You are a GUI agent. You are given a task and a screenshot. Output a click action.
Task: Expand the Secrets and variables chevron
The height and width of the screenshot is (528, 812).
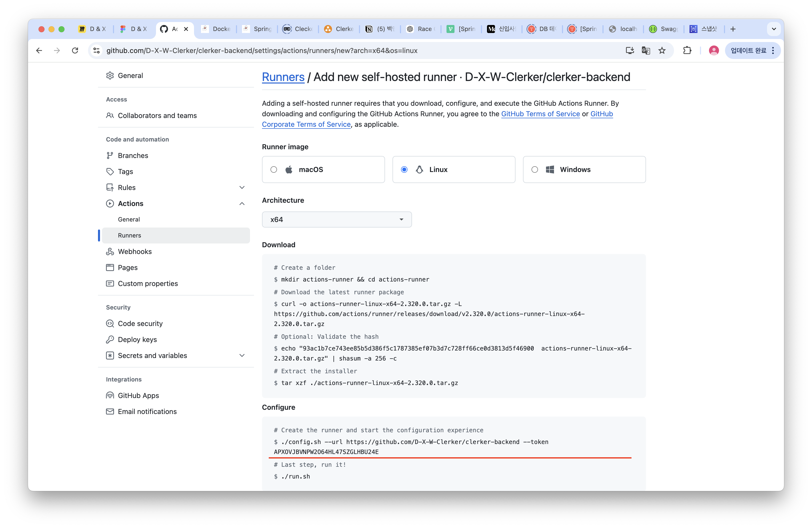pos(242,356)
